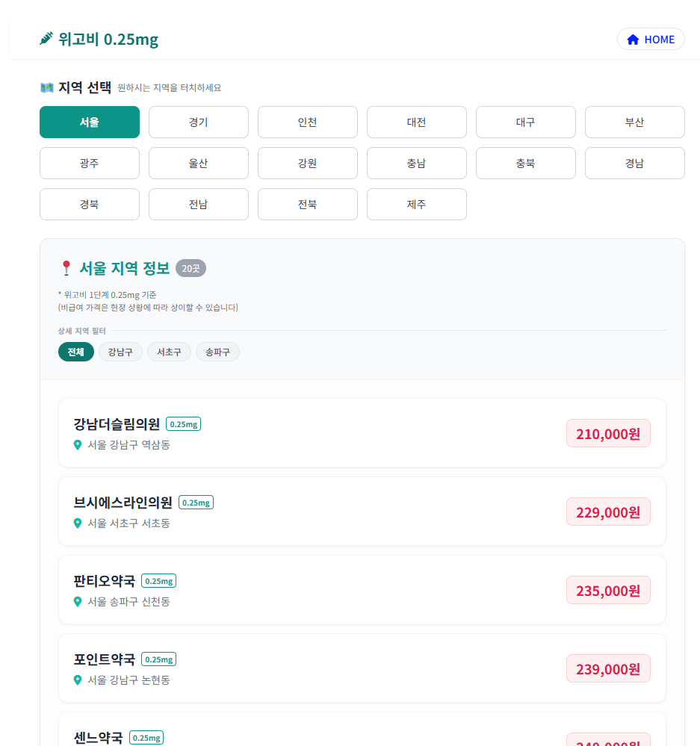
Task: Click the 20곳 count badge
Action: click(x=191, y=268)
